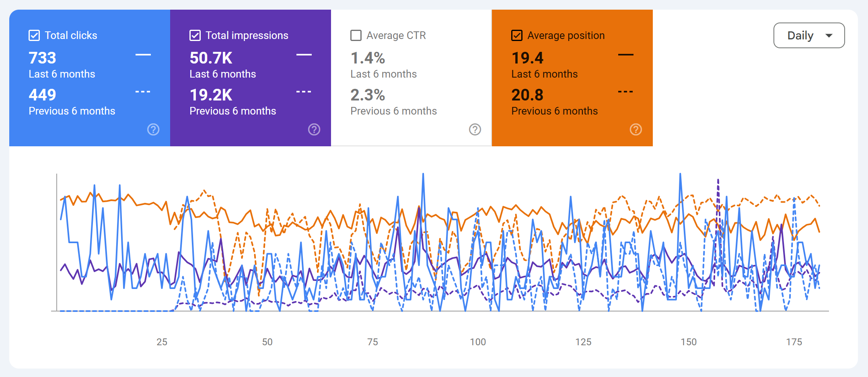Click the day 100 axis label
868x377 pixels.
tap(478, 342)
